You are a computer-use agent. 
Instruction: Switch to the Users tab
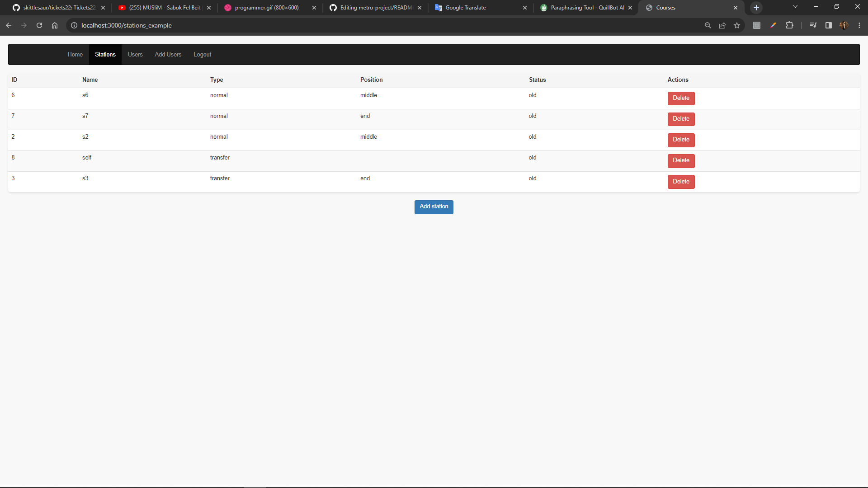(x=135, y=54)
